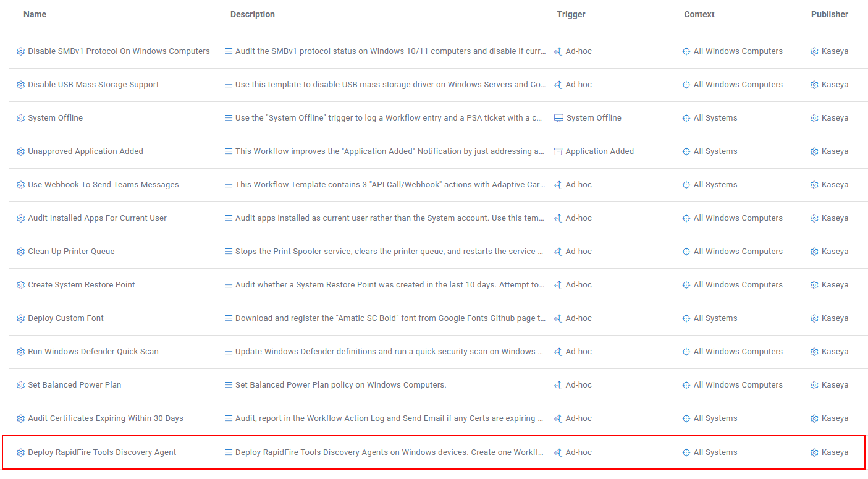Click gear icon beside Audit Certificates Expiring workflow
This screenshot has height=479, width=868.
tap(20, 418)
